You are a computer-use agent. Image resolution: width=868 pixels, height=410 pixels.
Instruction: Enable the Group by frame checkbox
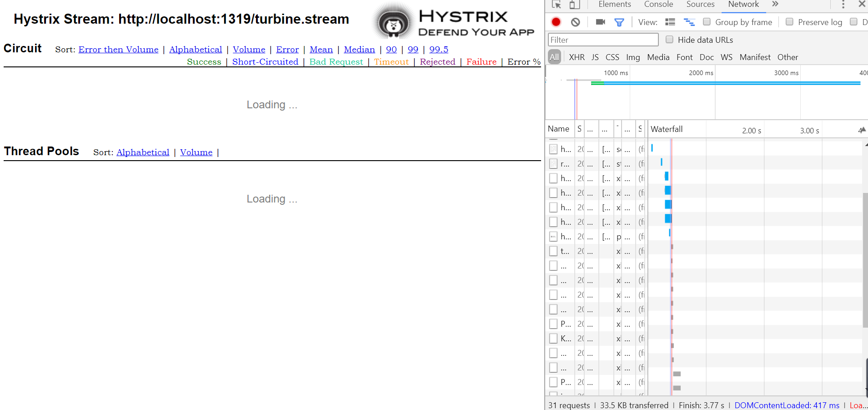click(x=707, y=21)
